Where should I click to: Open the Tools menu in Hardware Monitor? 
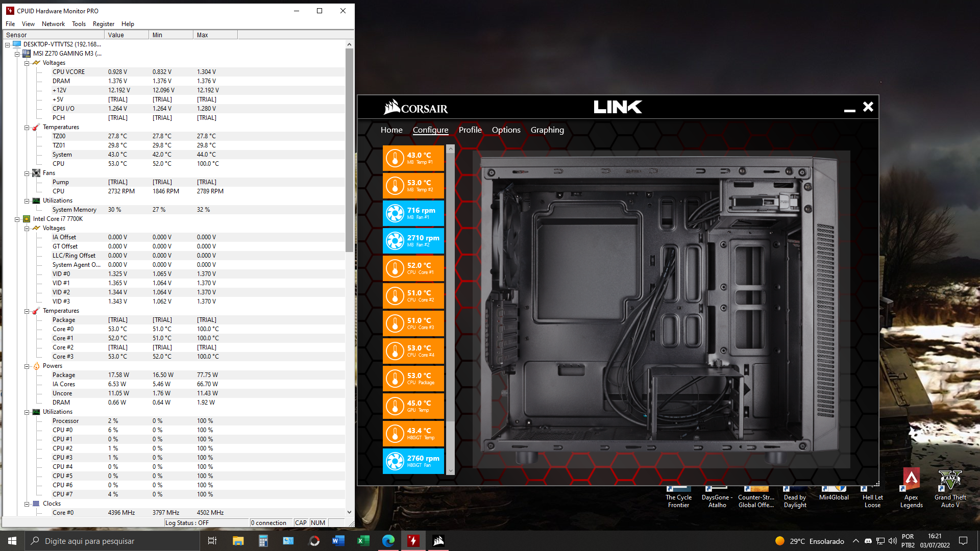[x=79, y=24]
